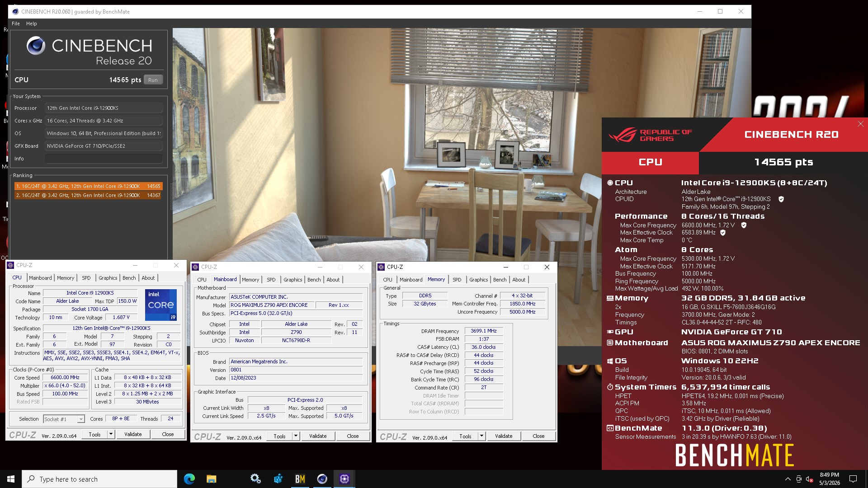Click the muted volume tray icon
868x488 pixels.
(810, 479)
